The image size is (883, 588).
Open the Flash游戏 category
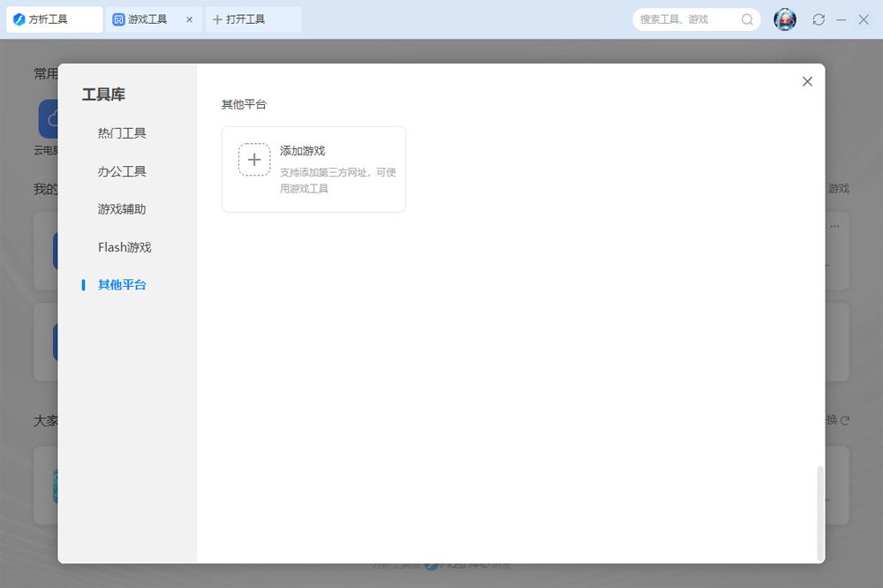pyautogui.click(x=125, y=247)
